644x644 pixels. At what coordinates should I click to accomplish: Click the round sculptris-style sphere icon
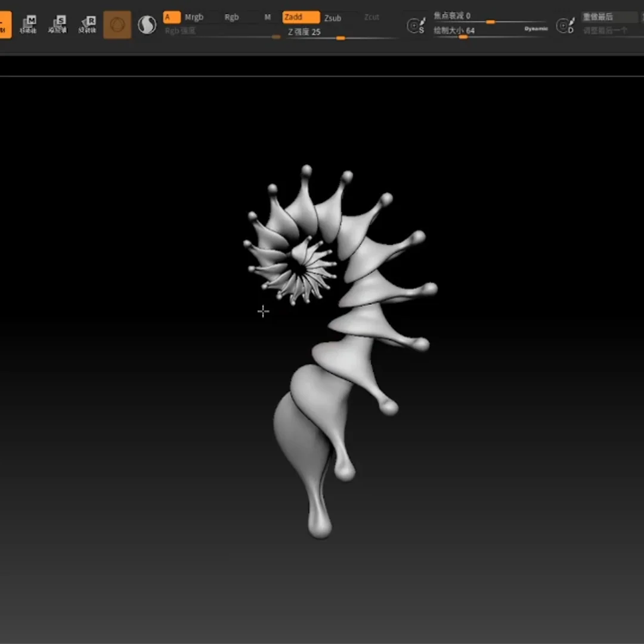(x=147, y=25)
